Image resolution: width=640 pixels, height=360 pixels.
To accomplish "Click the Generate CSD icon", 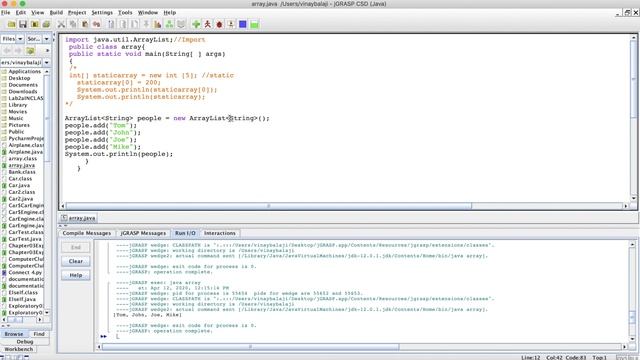I will click(111, 24).
